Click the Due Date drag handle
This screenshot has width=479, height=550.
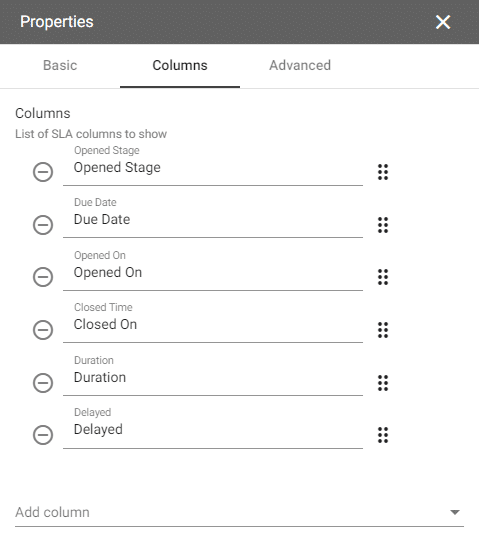pos(383,225)
